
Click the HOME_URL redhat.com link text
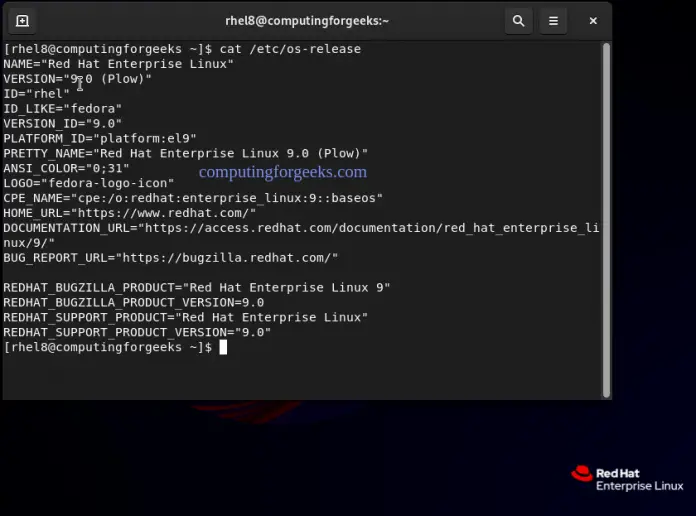pyautogui.click(x=163, y=213)
